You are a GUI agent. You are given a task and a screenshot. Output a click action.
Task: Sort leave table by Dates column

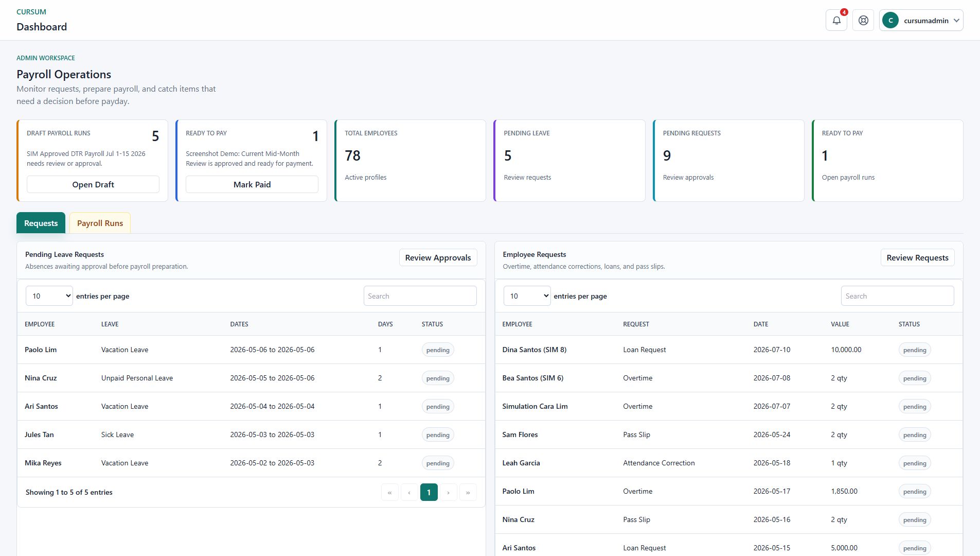[239, 324]
